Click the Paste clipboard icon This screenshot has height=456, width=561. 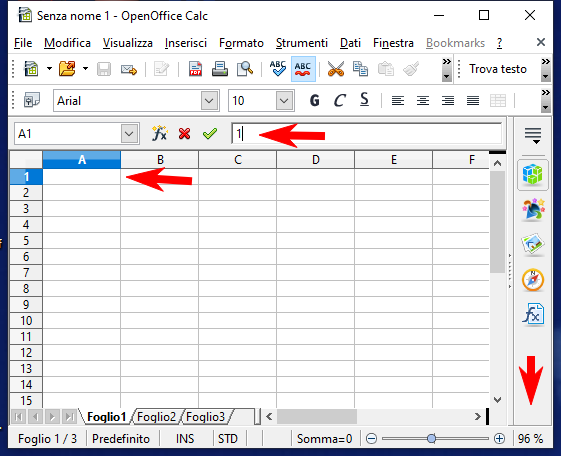point(386,69)
